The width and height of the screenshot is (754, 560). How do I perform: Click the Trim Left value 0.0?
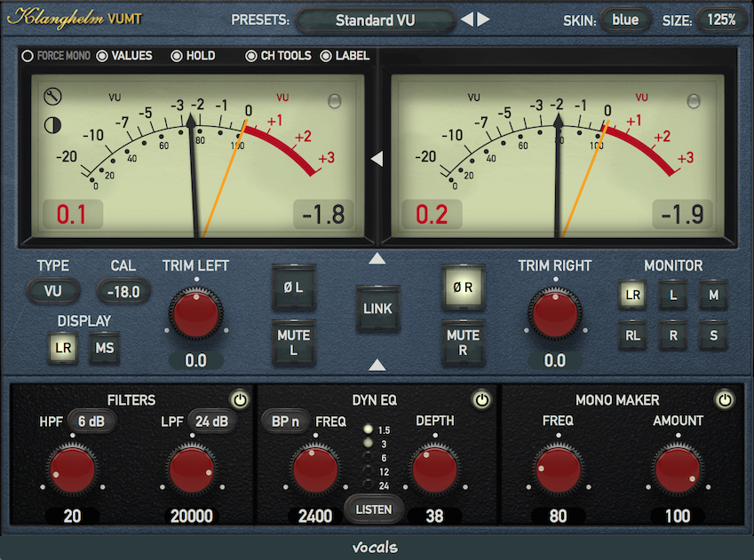point(195,360)
